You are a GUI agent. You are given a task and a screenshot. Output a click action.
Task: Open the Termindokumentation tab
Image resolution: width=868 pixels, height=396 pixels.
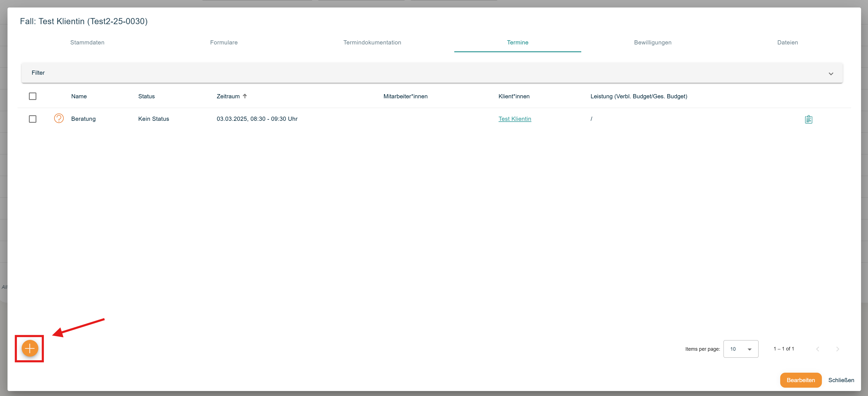tap(372, 42)
